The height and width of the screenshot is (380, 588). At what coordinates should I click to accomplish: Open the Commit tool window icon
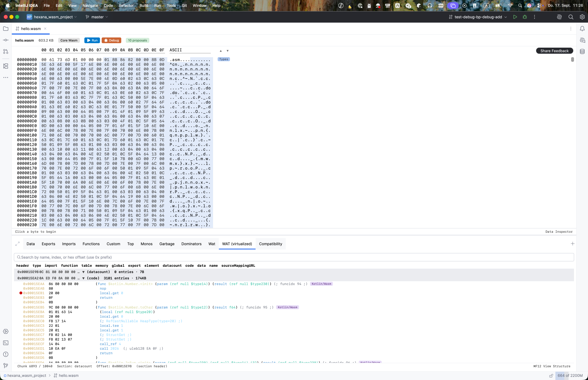click(6, 40)
